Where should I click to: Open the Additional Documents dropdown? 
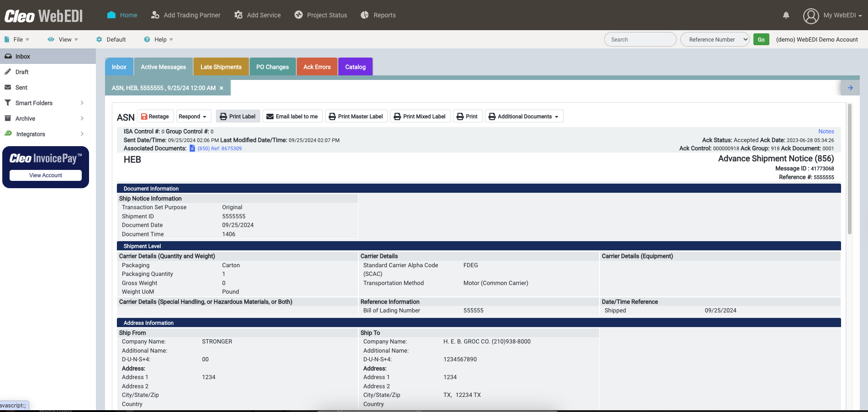[x=524, y=116]
